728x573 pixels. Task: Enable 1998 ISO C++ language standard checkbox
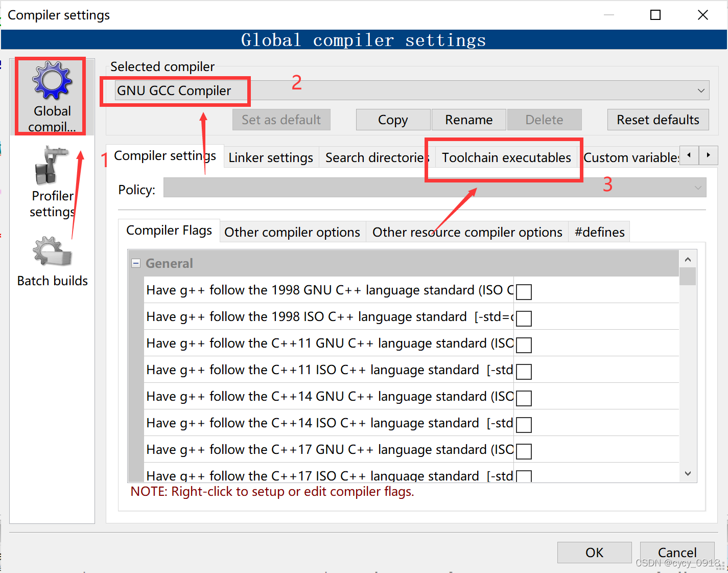[x=524, y=318]
